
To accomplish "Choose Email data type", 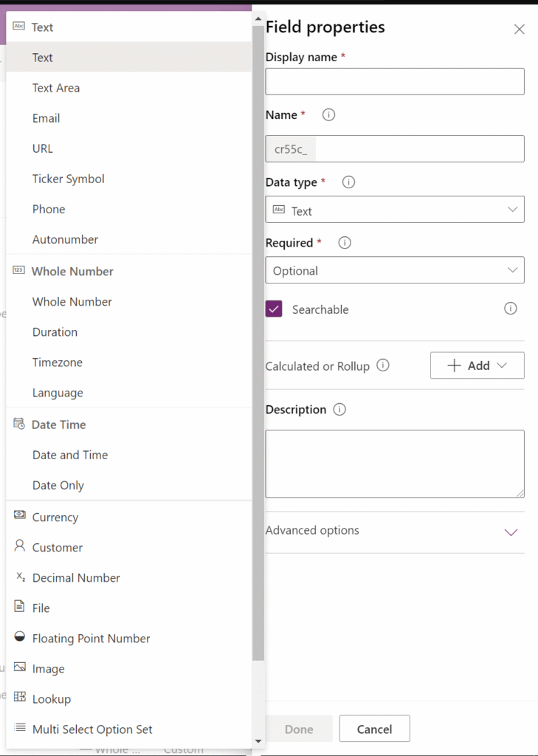I will click(x=128, y=118).
